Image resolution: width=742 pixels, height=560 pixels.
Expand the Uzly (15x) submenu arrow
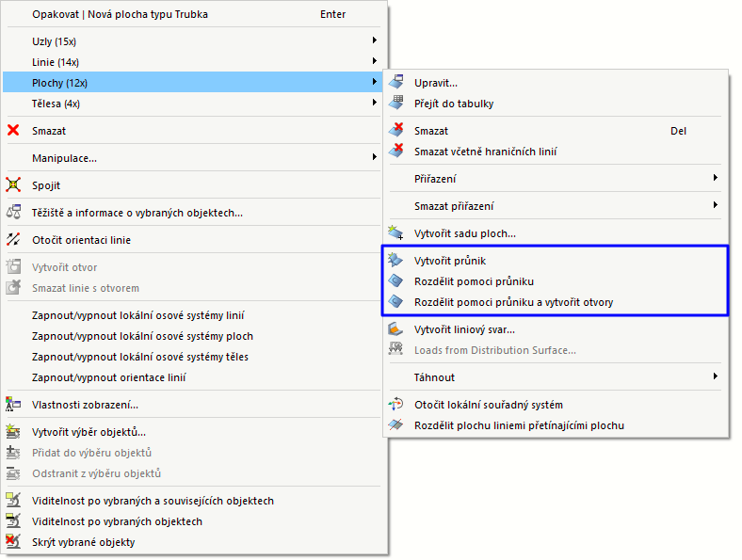375,40
